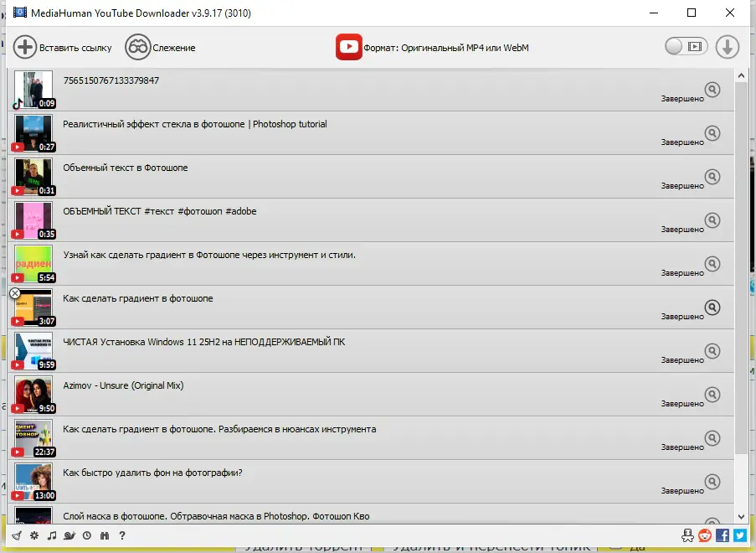
Task: Click the vertical scrollbar thumb
Action: (x=741, y=268)
